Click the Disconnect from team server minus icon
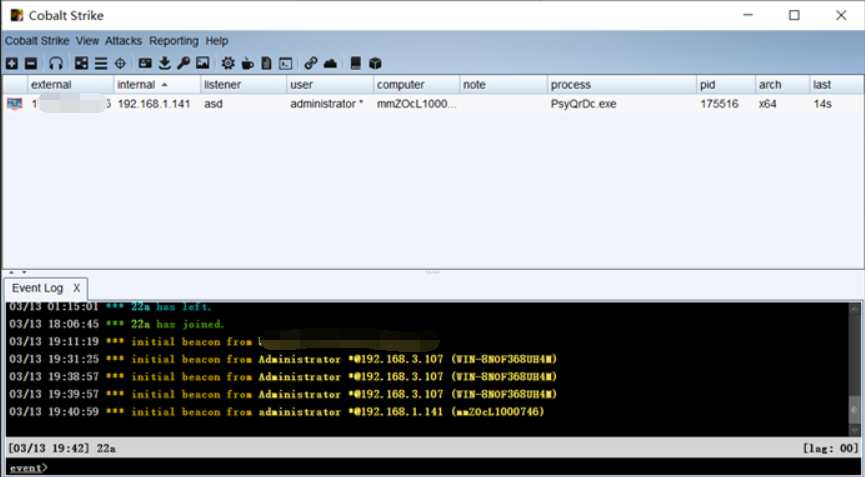 coord(31,63)
